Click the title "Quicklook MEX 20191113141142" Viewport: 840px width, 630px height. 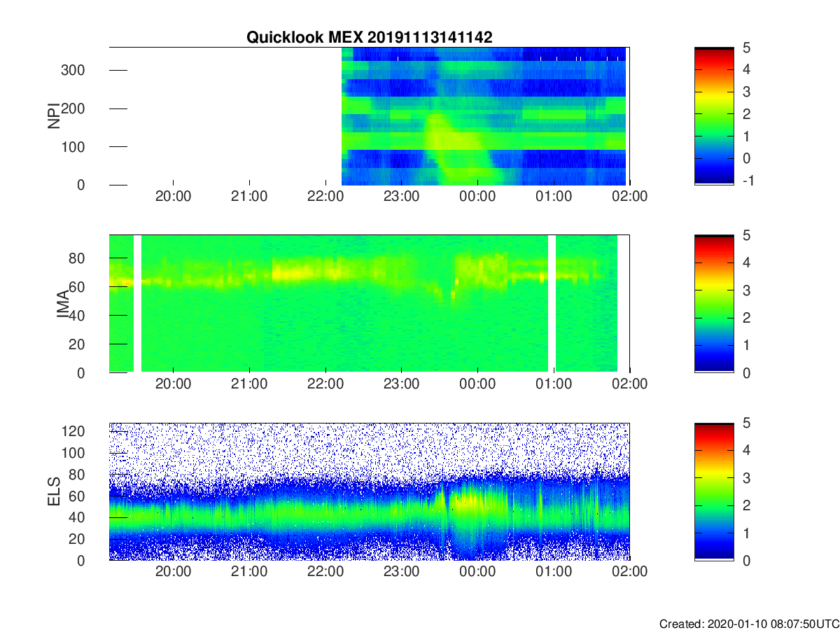click(x=369, y=38)
